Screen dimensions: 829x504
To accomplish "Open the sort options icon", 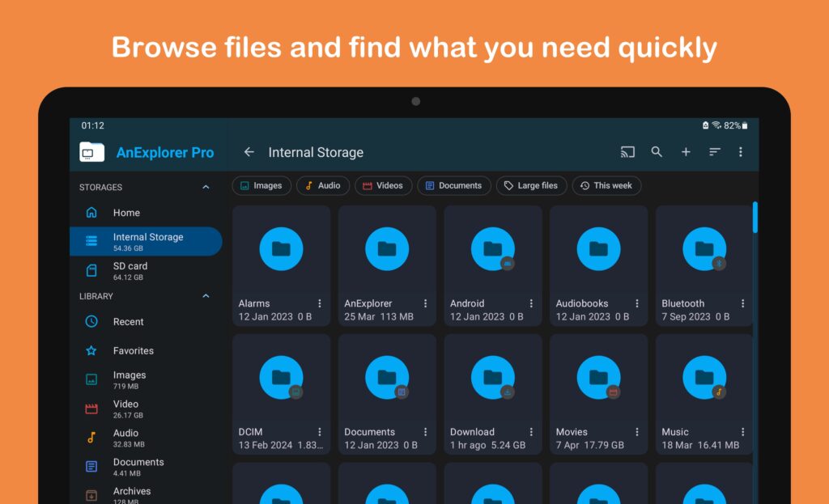I will coord(713,151).
